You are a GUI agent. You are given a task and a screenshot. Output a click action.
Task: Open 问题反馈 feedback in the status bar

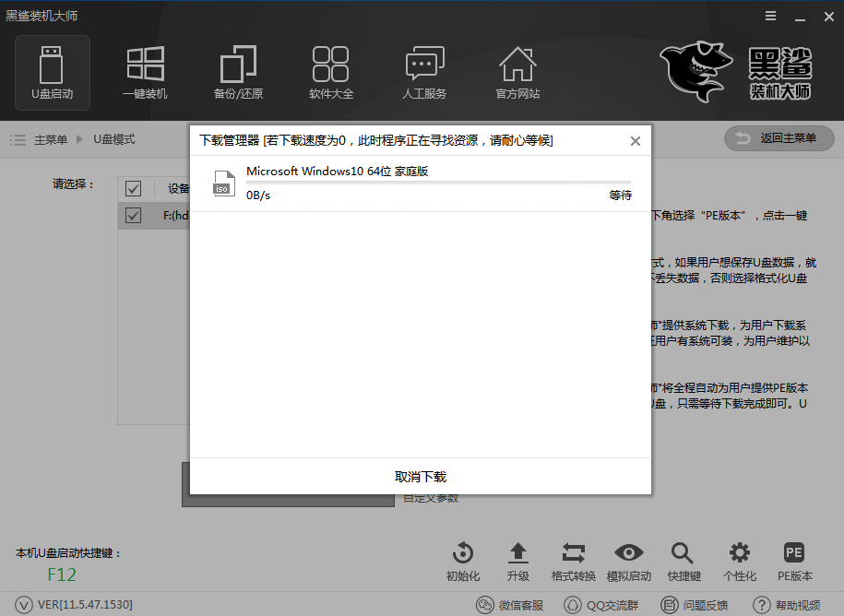pos(695,605)
